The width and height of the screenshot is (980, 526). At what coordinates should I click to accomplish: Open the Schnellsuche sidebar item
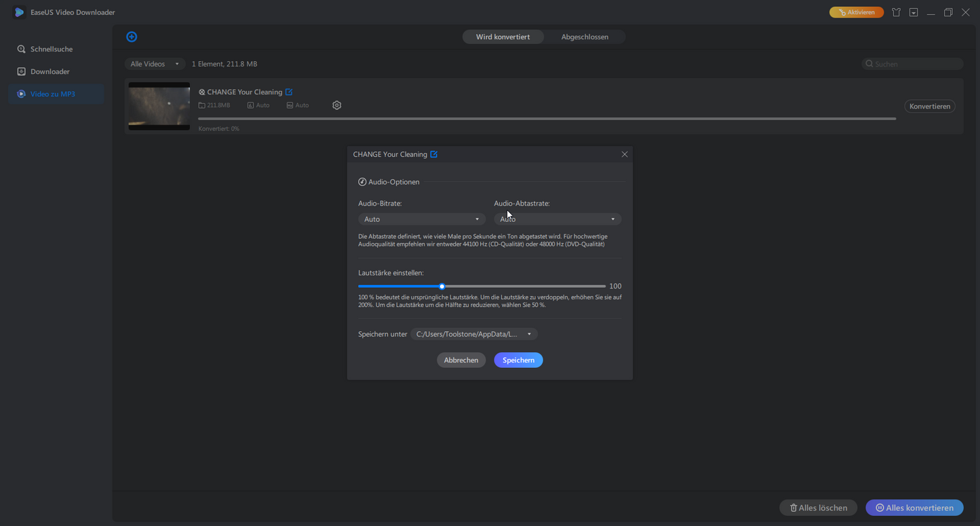click(x=51, y=49)
